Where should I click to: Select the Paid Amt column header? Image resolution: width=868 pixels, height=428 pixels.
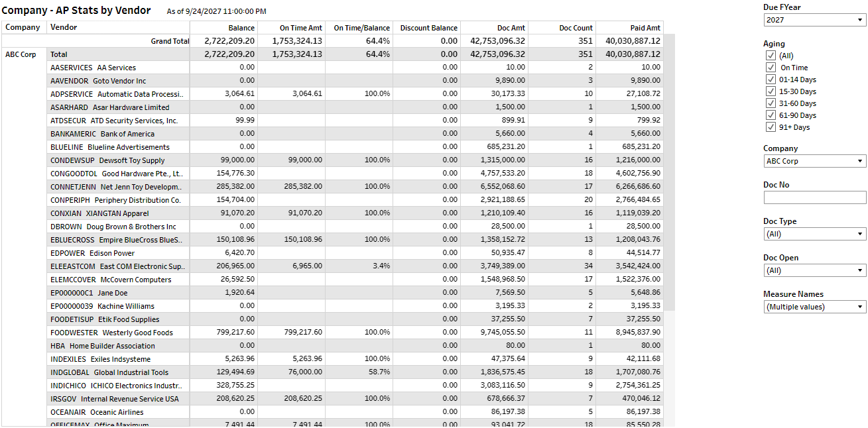644,28
